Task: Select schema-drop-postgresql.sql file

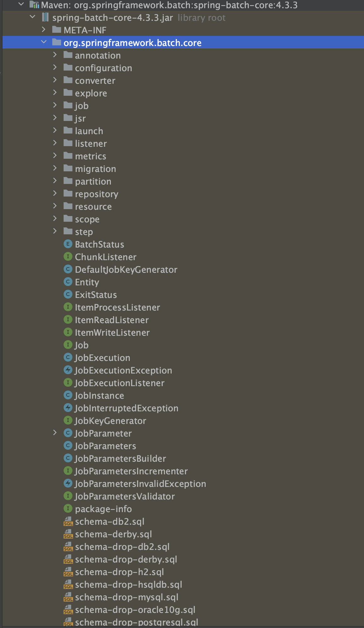Action: point(137,622)
